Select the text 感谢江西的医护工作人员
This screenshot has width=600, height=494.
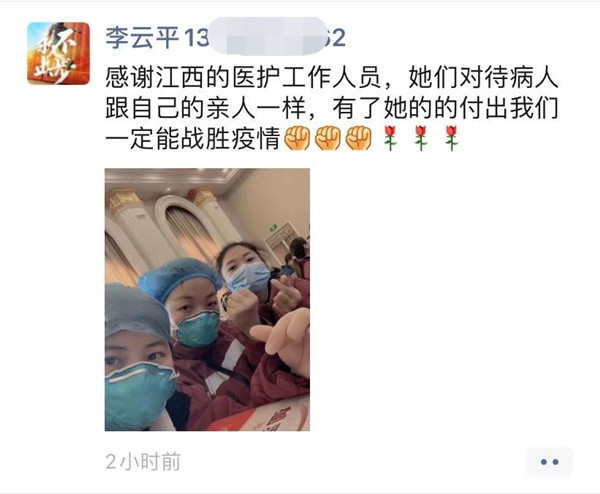(243, 77)
